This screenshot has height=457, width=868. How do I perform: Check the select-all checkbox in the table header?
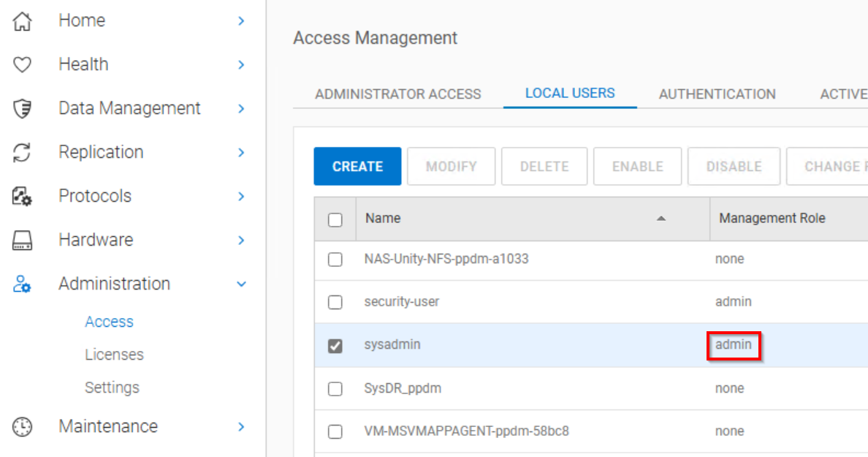[335, 219]
